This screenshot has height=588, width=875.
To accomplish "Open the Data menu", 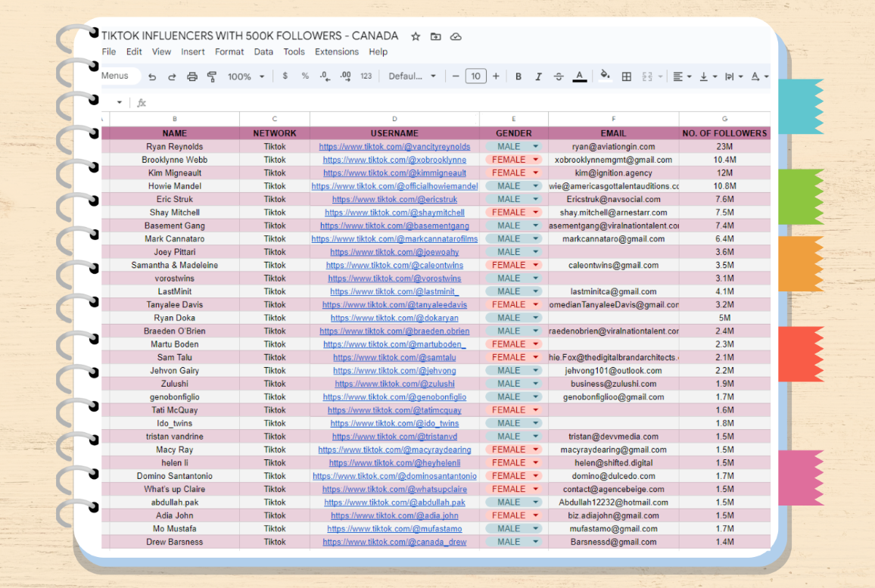I will click(x=263, y=52).
